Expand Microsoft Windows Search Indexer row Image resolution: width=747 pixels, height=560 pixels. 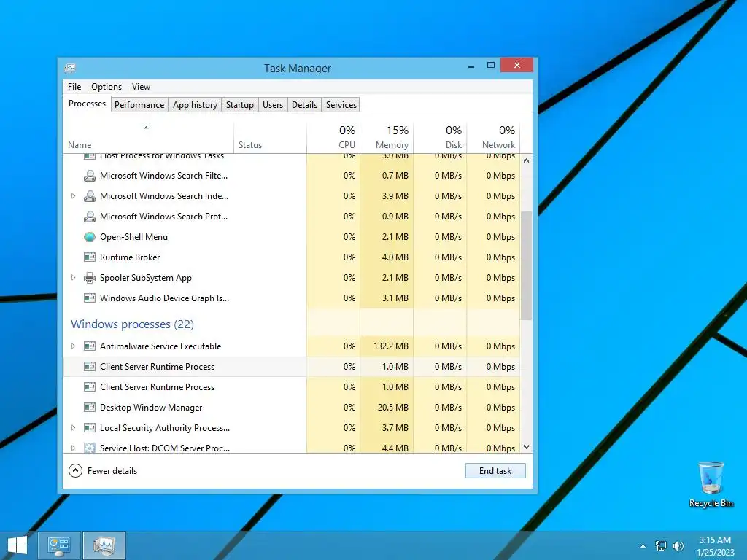pyautogui.click(x=73, y=196)
